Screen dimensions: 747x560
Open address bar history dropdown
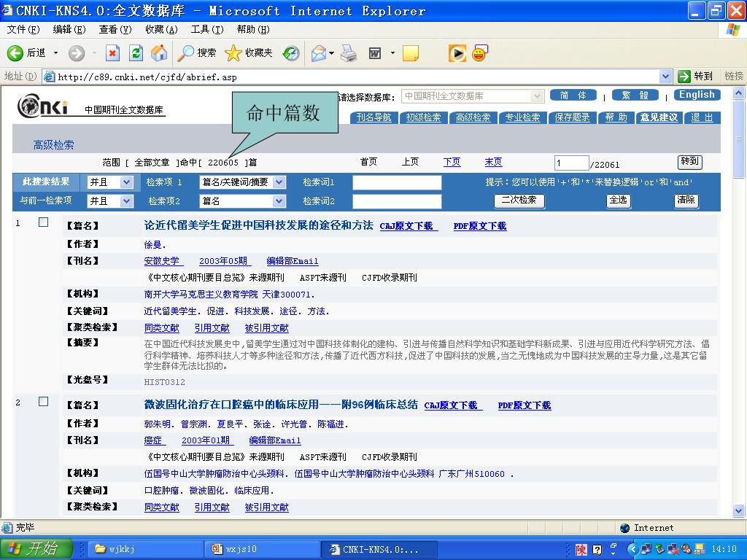point(665,76)
